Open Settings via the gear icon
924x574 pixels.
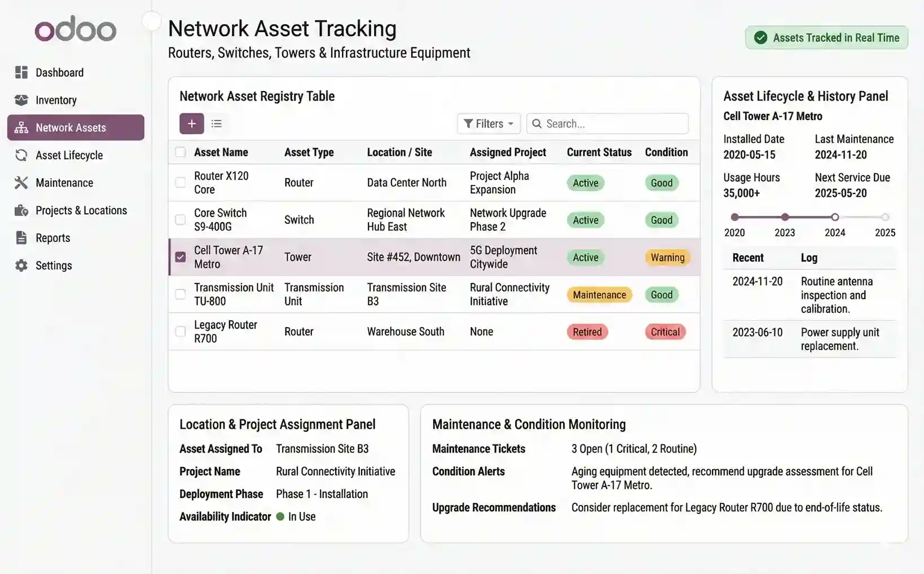[21, 265]
